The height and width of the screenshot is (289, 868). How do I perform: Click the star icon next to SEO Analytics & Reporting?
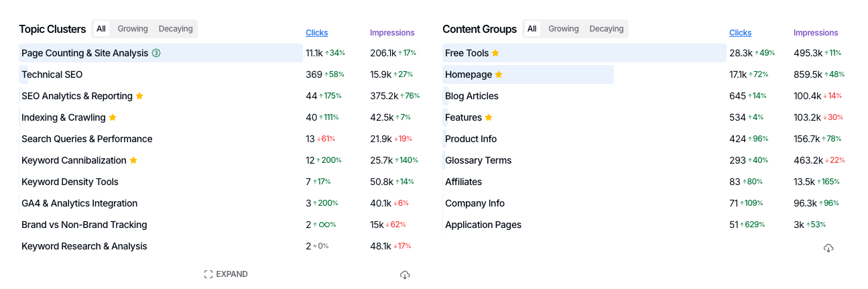(139, 96)
